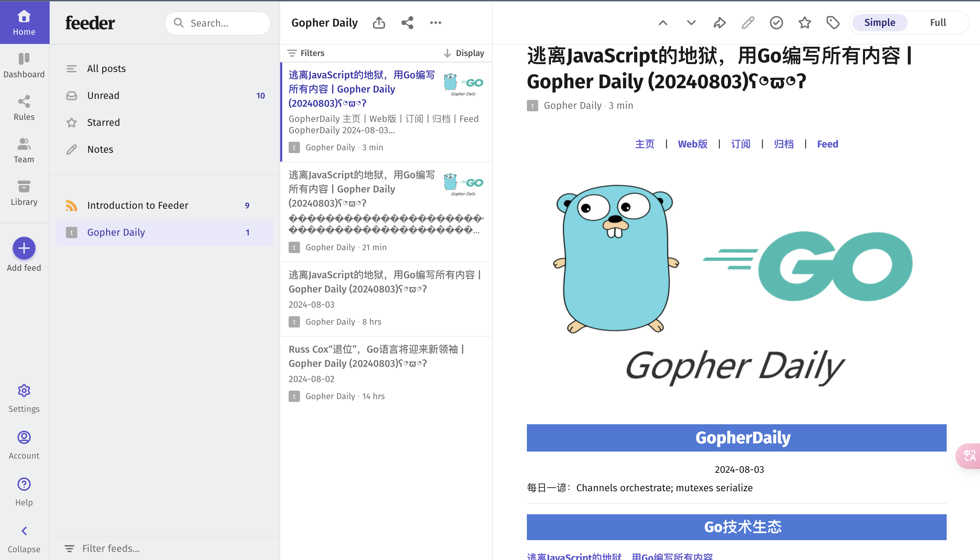Click the pencil note icon in toolbar
This screenshot has width=980, height=560.
[748, 23]
